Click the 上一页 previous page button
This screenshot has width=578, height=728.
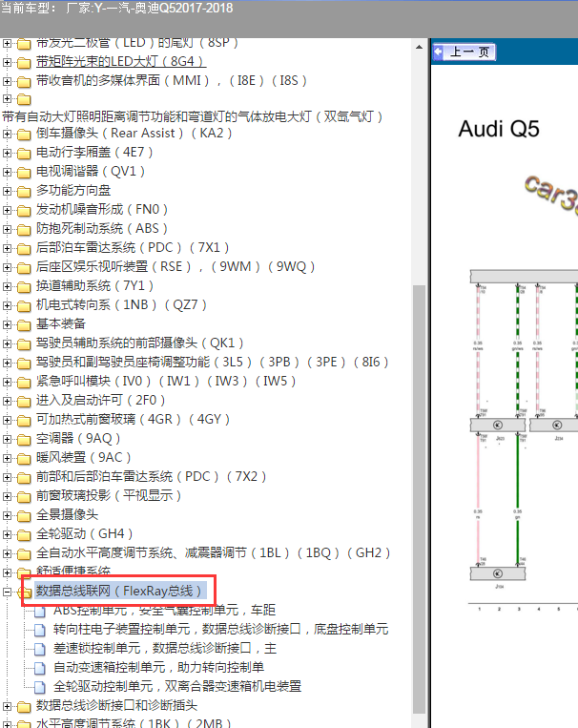(x=464, y=52)
